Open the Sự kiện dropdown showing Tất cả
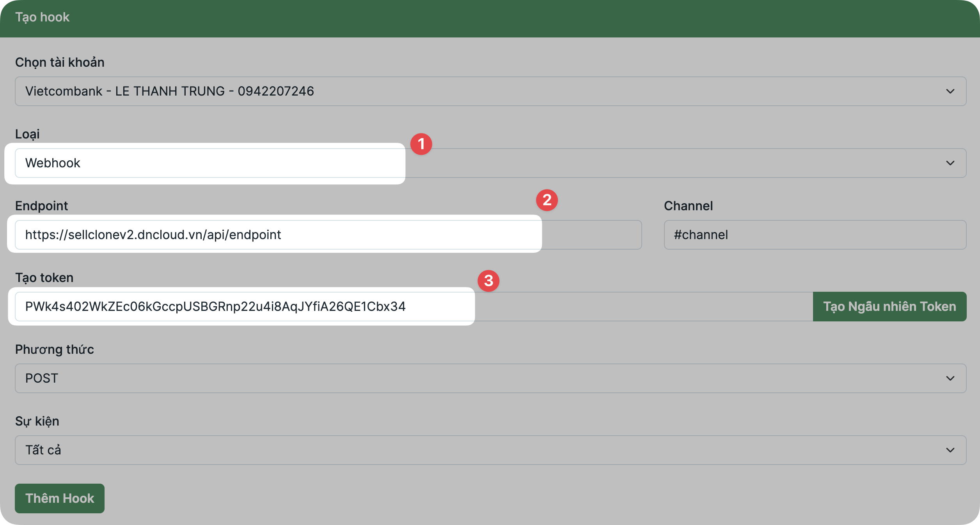The width and height of the screenshot is (980, 525). 490,450
